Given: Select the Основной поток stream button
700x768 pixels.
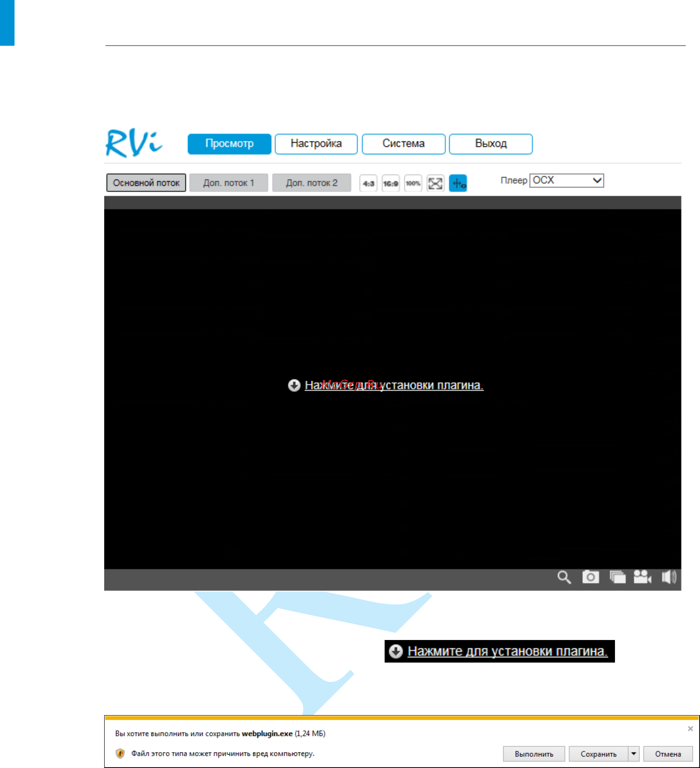Looking at the screenshot, I should click(146, 183).
